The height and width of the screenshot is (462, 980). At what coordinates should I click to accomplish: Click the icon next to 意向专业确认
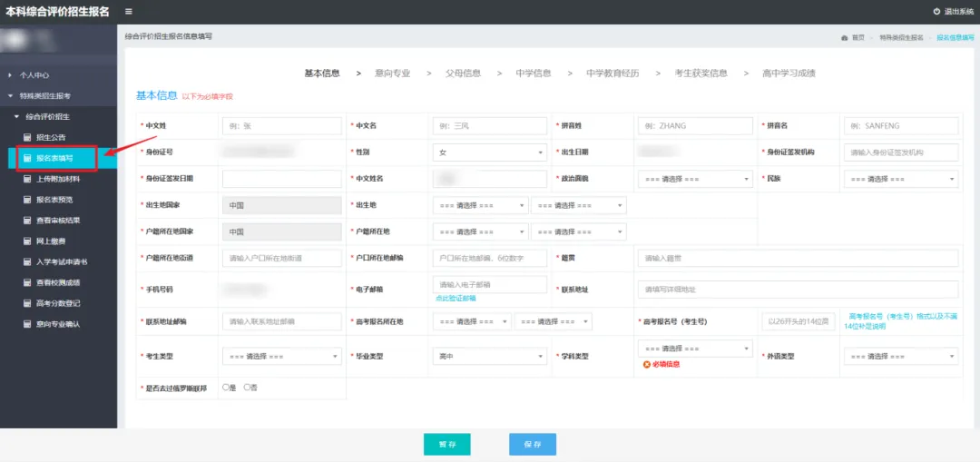pos(27,324)
